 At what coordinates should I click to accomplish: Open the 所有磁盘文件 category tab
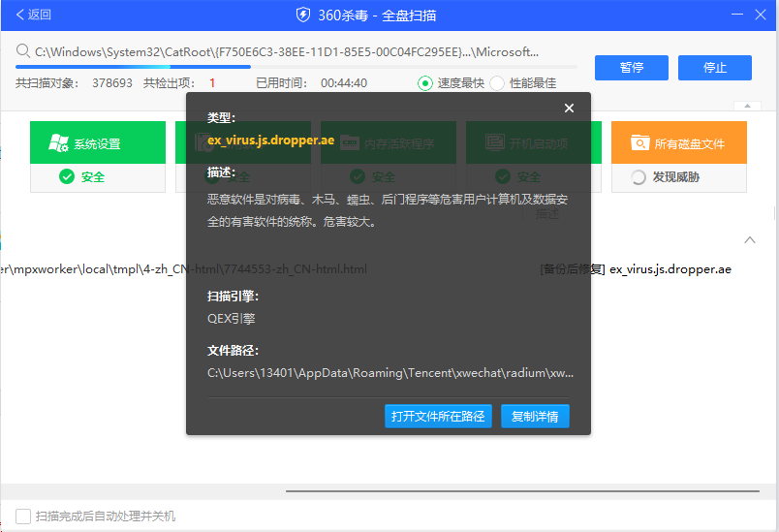click(x=678, y=143)
